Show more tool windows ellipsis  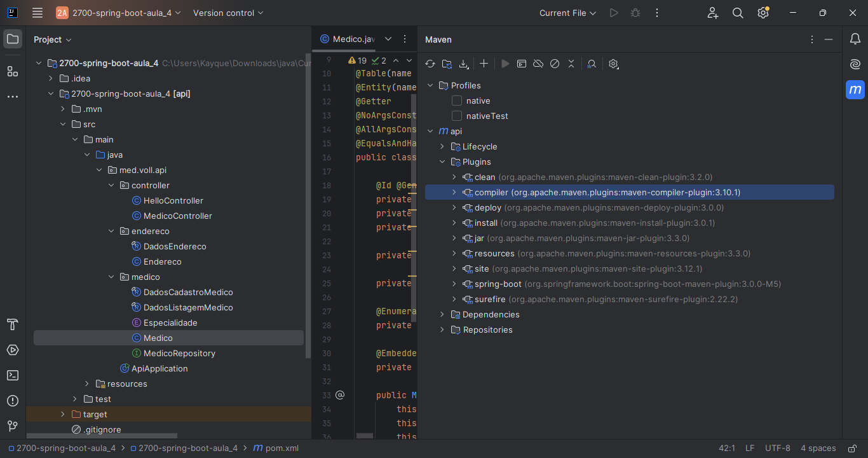[13, 97]
